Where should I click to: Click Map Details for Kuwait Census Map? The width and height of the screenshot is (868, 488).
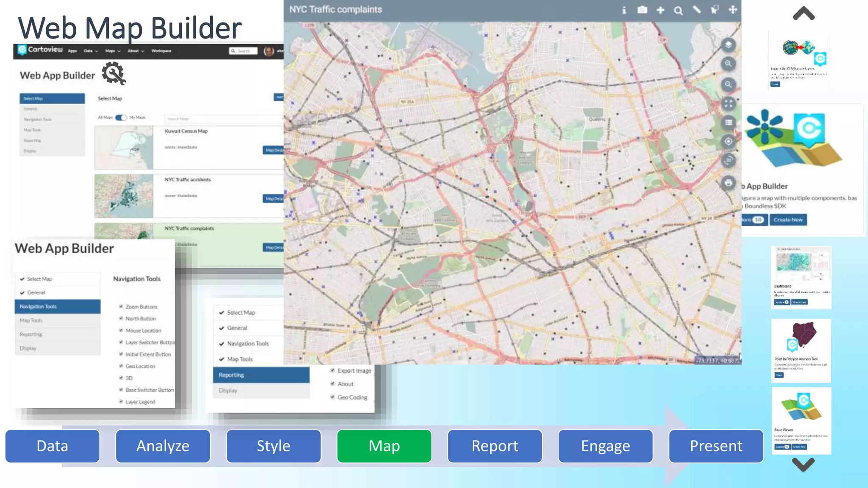coord(273,150)
